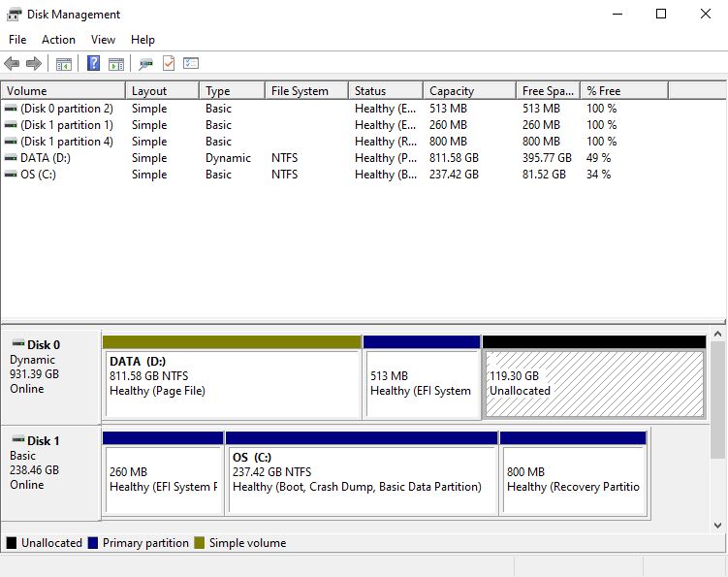Click the disk pane scroll down arrow
Image resolution: width=728 pixels, height=577 pixels.
pyautogui.click(x=717, y=526)
